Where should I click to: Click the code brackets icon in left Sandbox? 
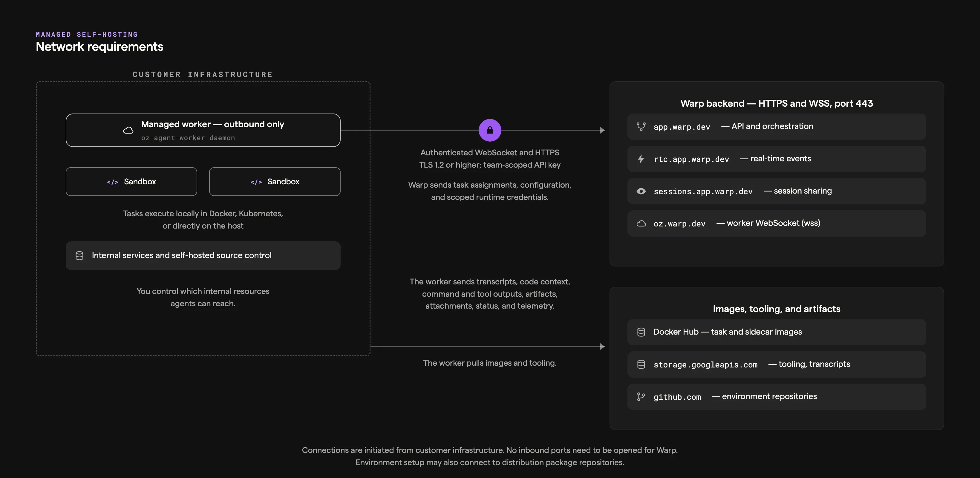(113, 182)
